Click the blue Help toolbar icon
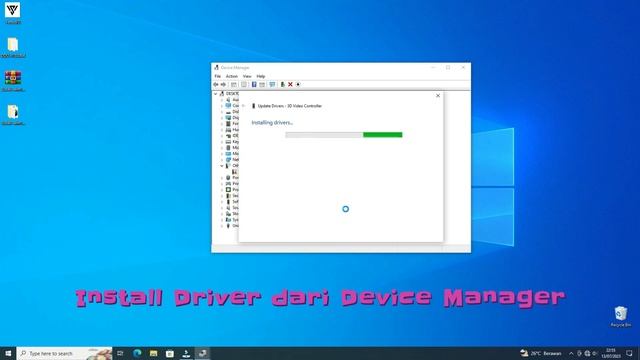Viewport: 640px width, 360px height. pos(254,84)
